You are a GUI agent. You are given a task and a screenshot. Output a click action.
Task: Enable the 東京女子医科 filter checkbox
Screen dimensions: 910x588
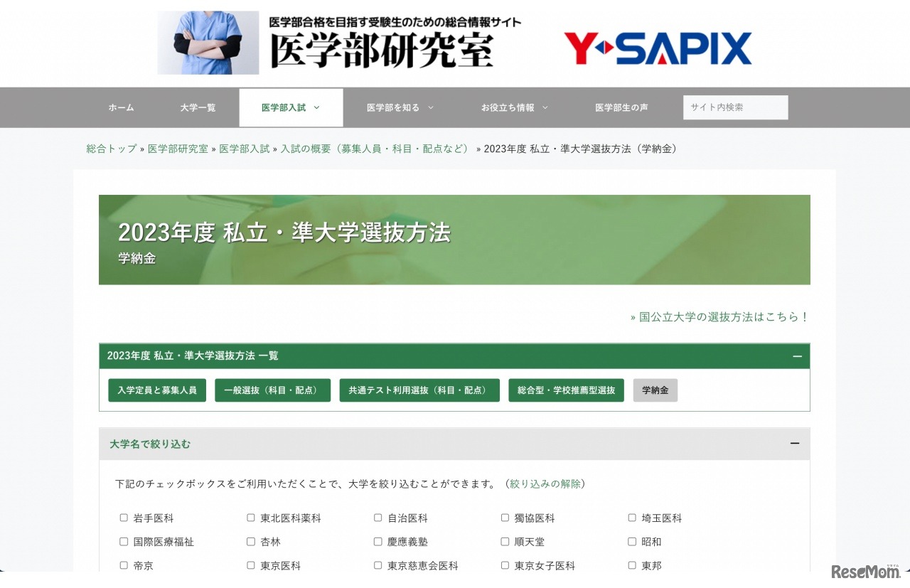pos(505,565)
